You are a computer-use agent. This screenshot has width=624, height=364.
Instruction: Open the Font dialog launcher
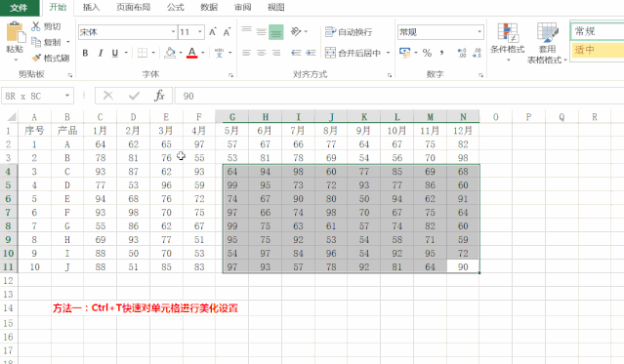[x=230, y=75]
